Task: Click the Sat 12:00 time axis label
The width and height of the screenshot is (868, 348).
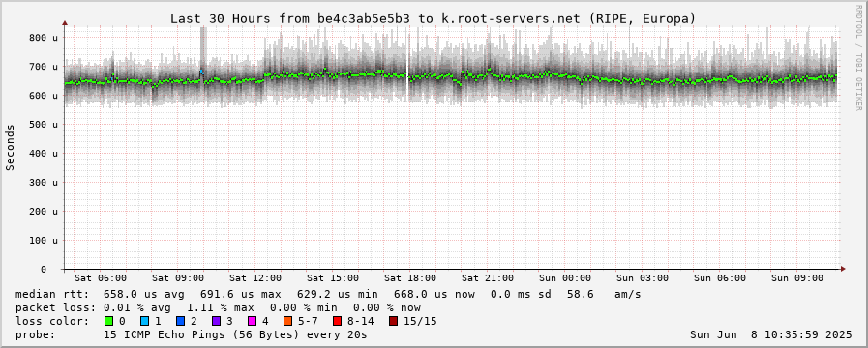Action: point(255,278)
